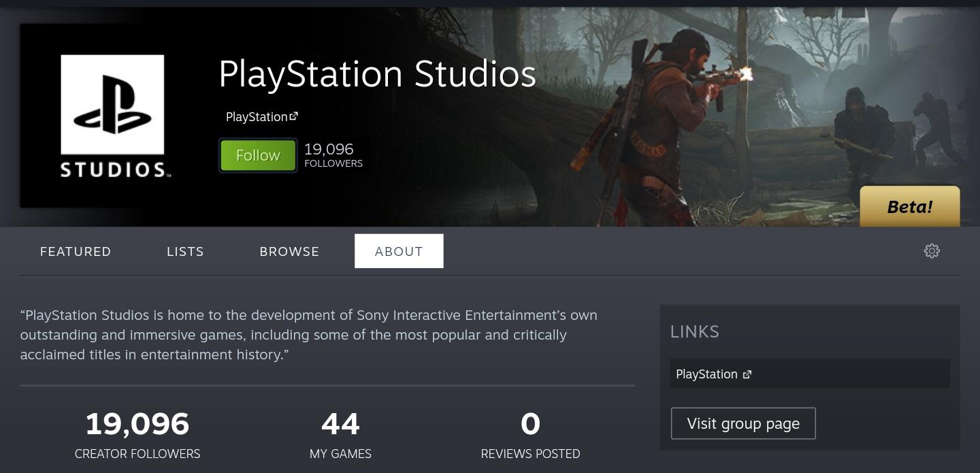Image resolution: width=980 pixels, height=473 pixels.
Task: Click the external-link icon beside PlayStation under the title
Action: tap(293, 115)
